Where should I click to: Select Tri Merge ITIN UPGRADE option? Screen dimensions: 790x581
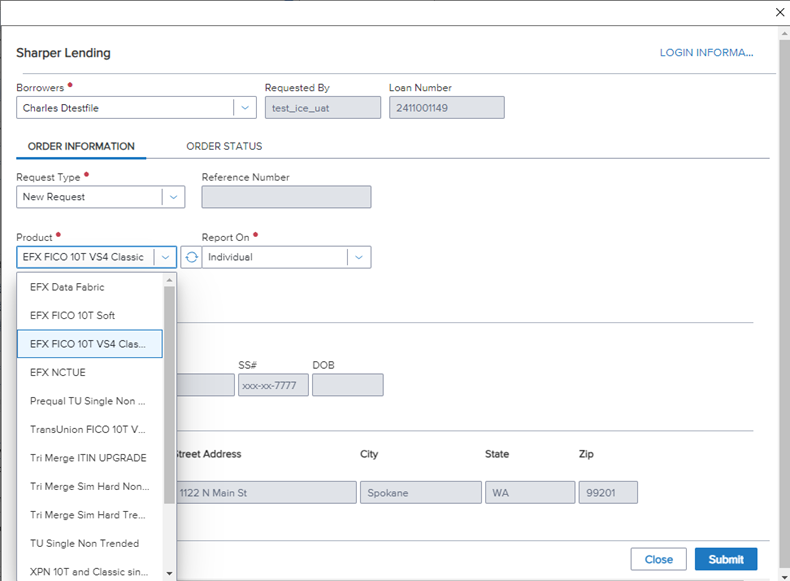click(x=90, y=458)
